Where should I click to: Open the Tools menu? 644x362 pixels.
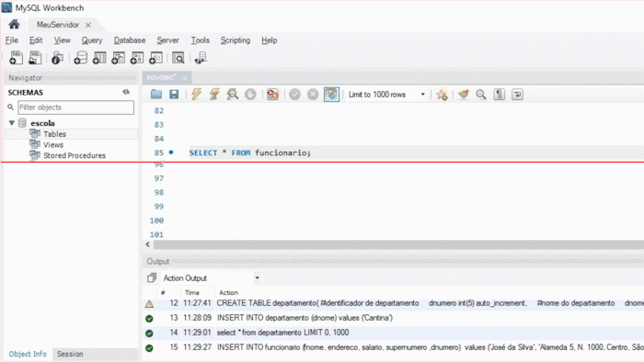[x=200, y=40]
